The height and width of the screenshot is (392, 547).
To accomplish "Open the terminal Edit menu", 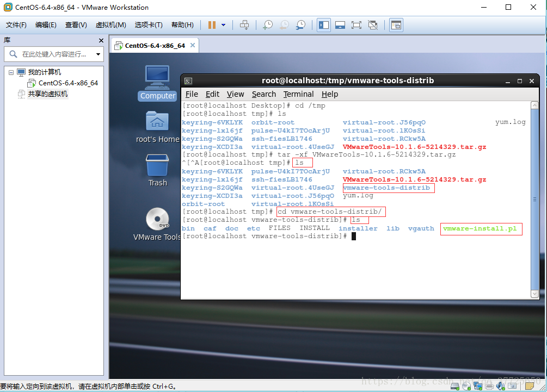I will coord(212,94).
